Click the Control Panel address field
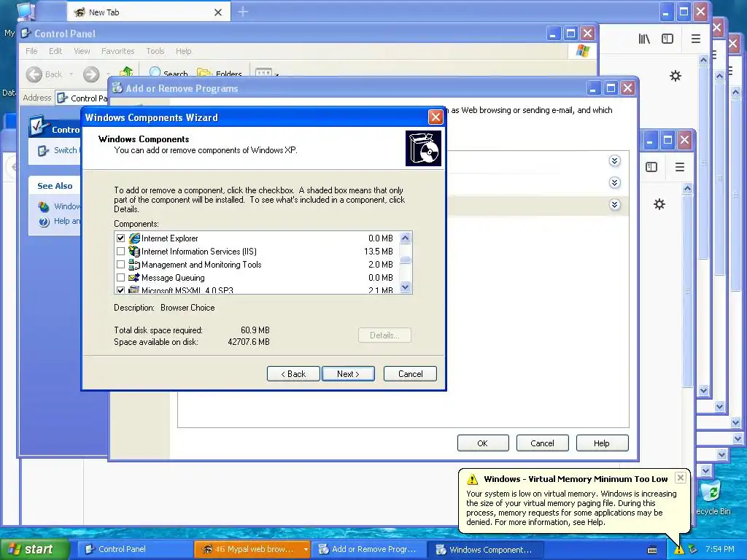This screenshot has width=747, height=560. pos(82,98)
